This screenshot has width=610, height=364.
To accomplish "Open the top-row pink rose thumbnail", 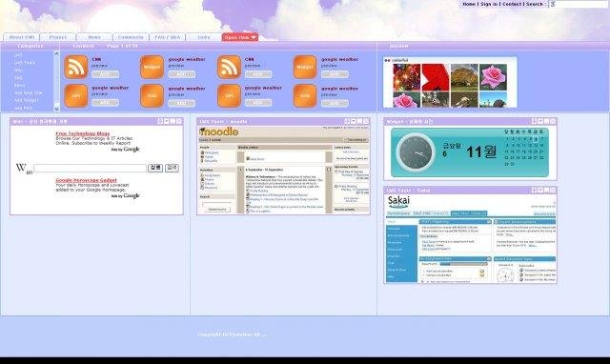I will point(494,77).
